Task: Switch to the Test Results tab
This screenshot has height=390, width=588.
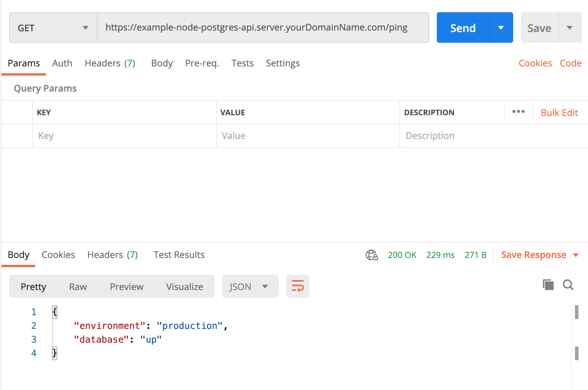Action: [179, 255]
